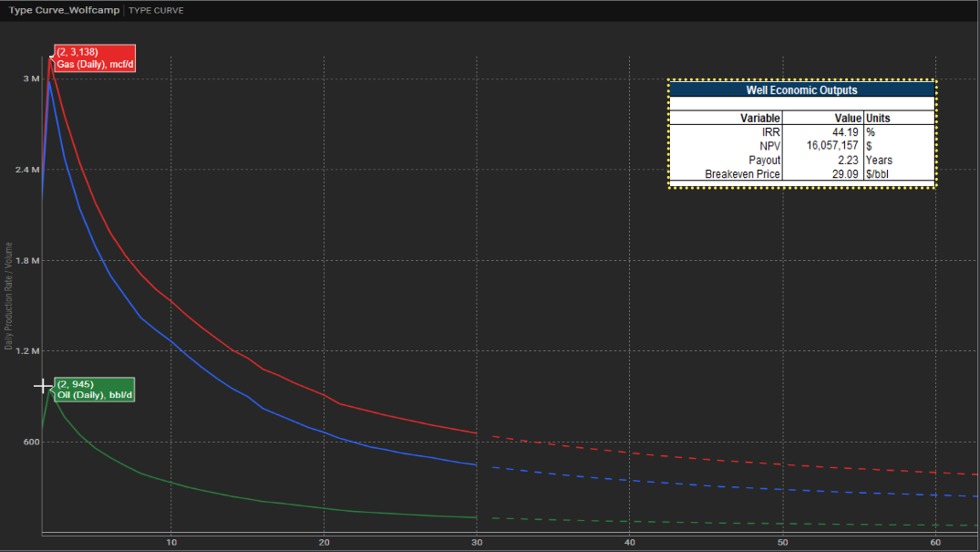Image resolution: width=980 pixels, height=552 pixels.
Task: Click the x-axis tick label 60
Action: (935, 543)
